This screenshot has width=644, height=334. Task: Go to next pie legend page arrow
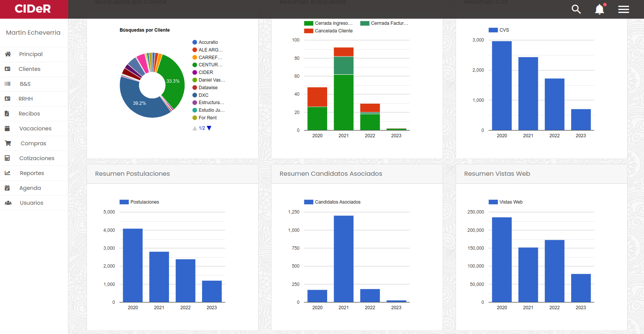click(209, 128)
